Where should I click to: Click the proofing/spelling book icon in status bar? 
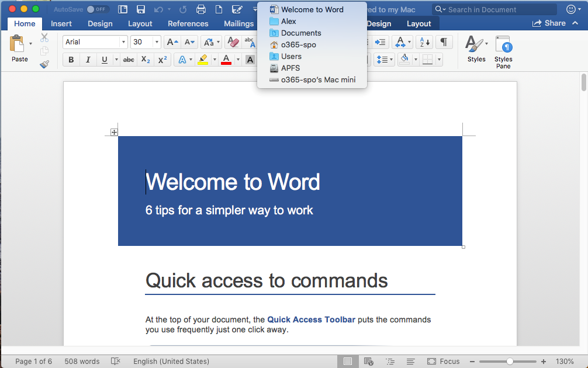pyautogui.click(x=116, y=361)
